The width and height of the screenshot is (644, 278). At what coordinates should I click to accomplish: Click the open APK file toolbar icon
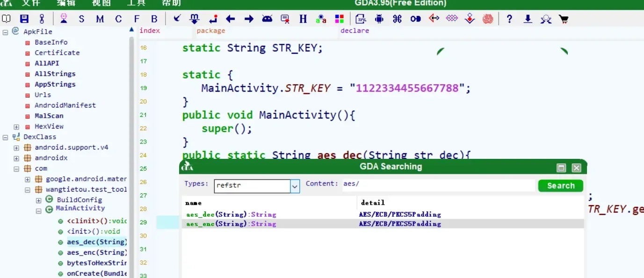pos(7,19)
